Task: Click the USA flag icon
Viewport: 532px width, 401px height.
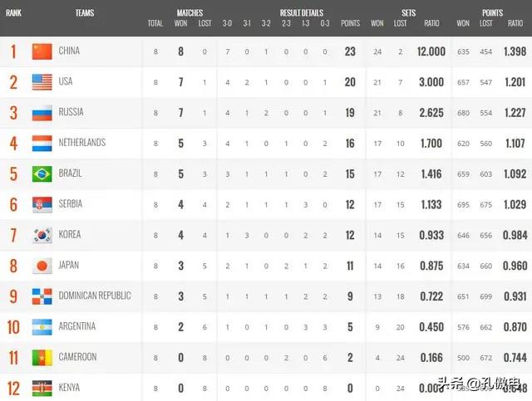Action: click(x=42, y=82)
